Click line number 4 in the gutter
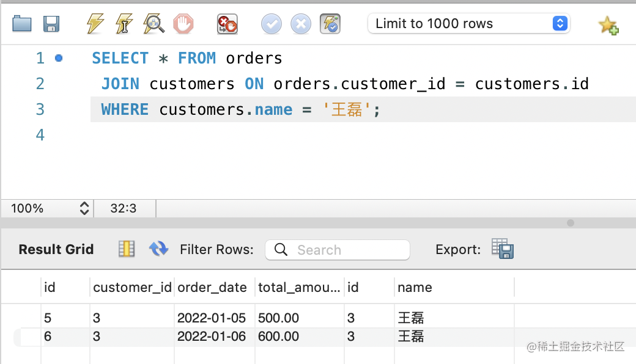The image size is (636, 364). coord(40,135)
